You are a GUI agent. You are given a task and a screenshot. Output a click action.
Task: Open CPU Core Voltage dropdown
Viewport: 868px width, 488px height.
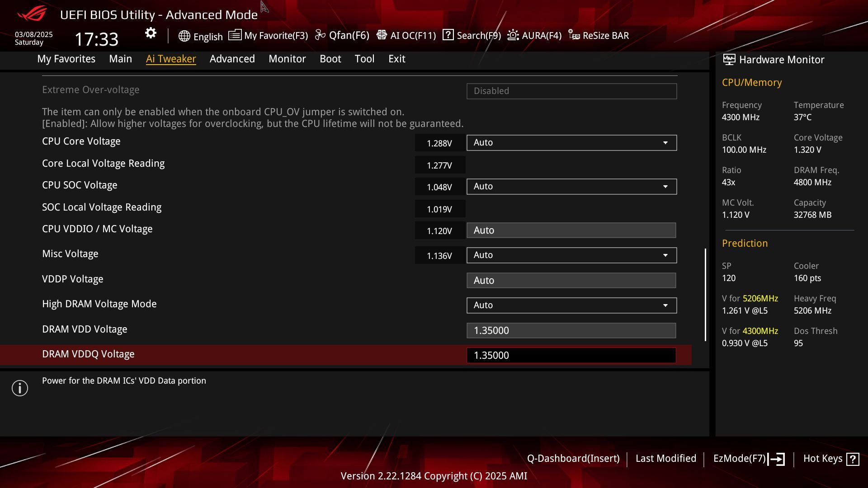[x=571, y=143]
